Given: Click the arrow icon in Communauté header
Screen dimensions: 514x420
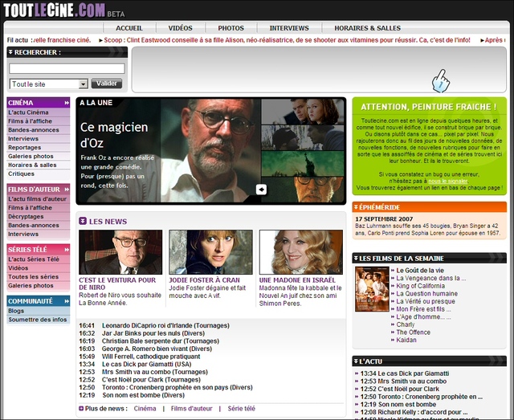Looking at the screenshot, I should (x=65, y=301).
